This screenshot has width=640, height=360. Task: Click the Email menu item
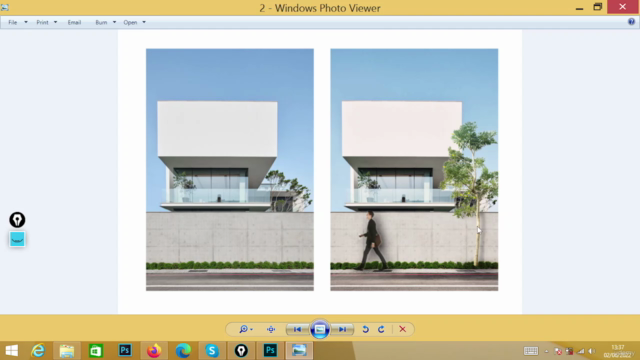click(x=74, y=22)
